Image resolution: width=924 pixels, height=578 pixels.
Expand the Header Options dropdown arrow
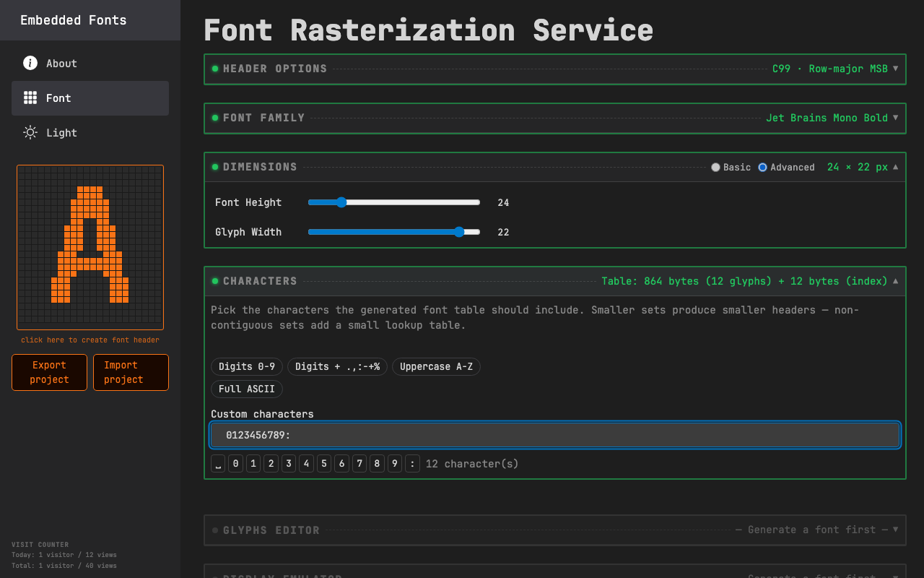click(x=896, y=69)
